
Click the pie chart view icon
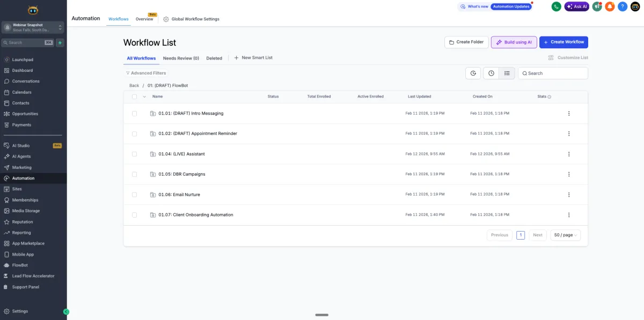(x=473, y=73)
